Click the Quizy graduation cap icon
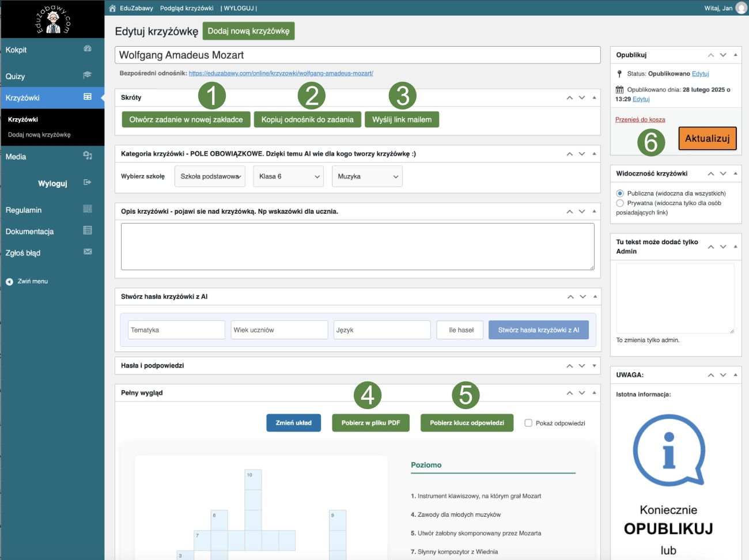This screenshot has height=560, width=749. [x=88, y=75]
